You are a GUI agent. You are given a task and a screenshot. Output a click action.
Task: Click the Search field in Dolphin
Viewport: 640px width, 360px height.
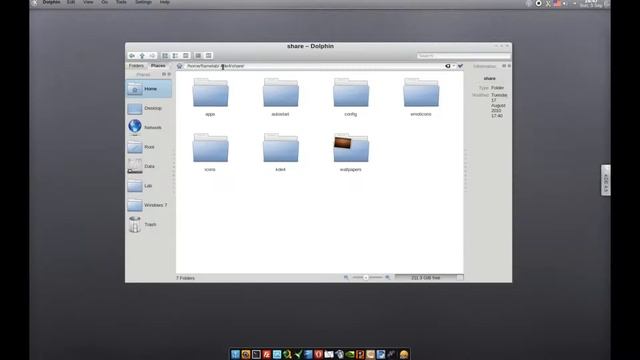click(463, 56)
